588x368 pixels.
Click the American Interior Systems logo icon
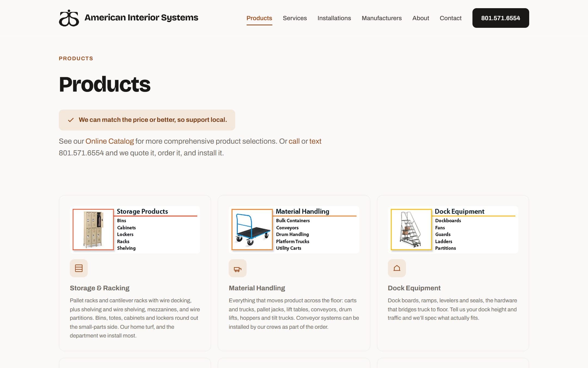click(x=69, y=18)
